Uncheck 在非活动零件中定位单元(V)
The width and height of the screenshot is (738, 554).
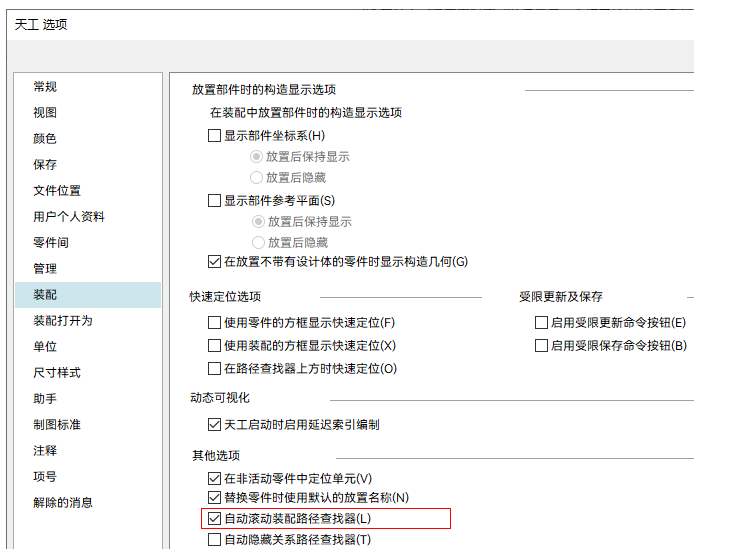[x=214, y=479]
